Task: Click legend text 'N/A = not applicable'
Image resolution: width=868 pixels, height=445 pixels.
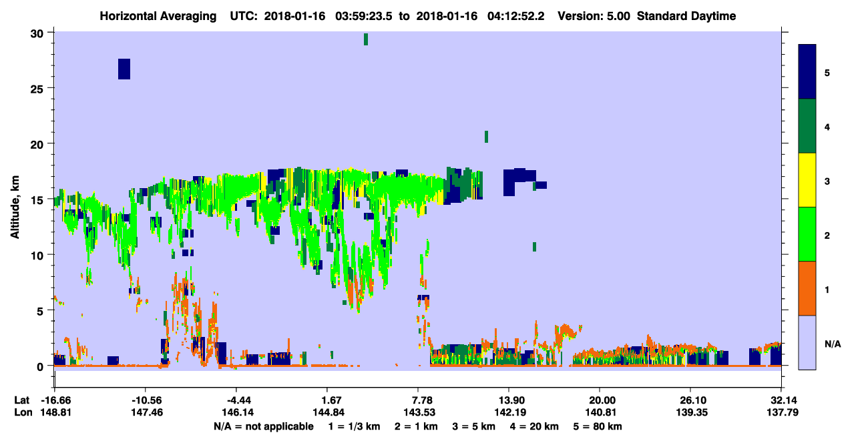Action: (264, 426)
